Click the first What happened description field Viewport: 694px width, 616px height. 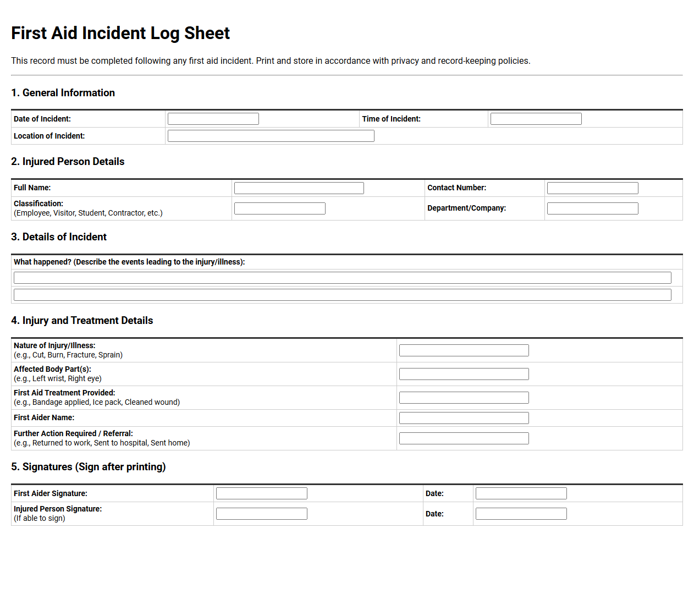tap(343, 278)
